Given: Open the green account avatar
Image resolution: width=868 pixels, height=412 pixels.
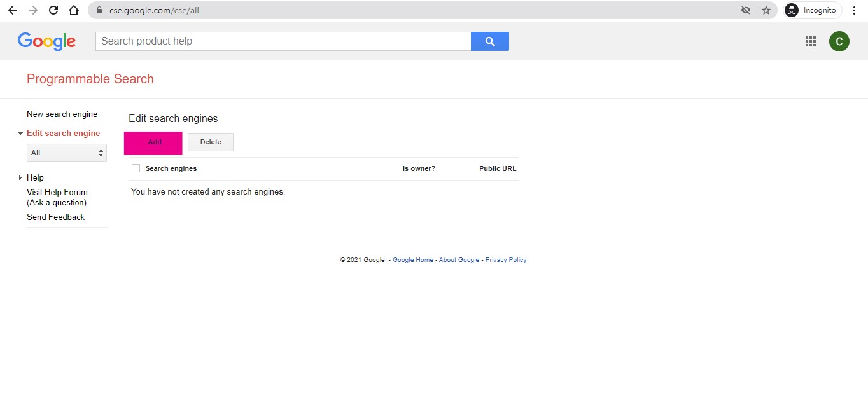Looking at the screenshot, I should click(839, 41).
